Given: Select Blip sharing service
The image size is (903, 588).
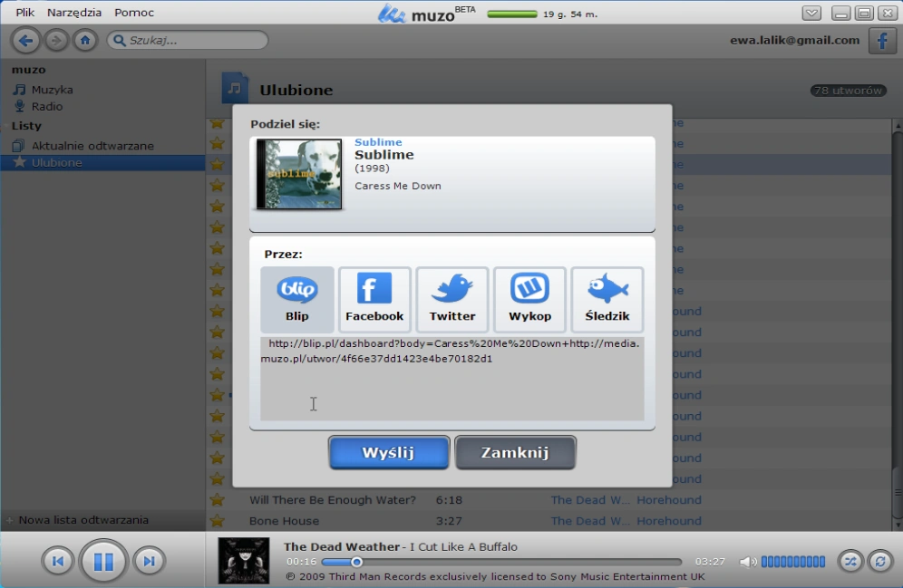Looking at the screenshot, I should [297, 299].
